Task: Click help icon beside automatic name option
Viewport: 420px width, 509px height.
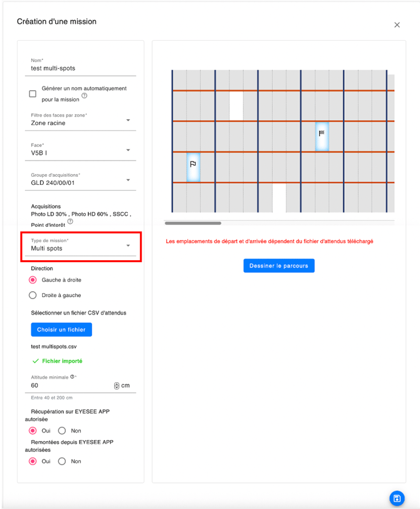Action: click(85, 97)
